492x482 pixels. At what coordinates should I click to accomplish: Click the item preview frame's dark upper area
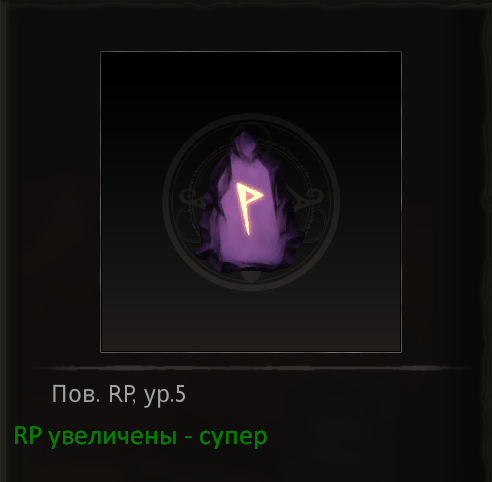tap(251, 83)
